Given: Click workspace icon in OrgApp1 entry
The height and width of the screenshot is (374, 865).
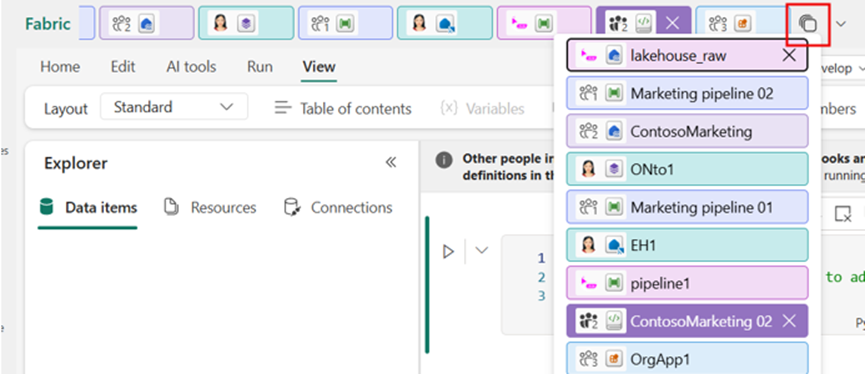Looking at the screenshot, I should 588,359.
